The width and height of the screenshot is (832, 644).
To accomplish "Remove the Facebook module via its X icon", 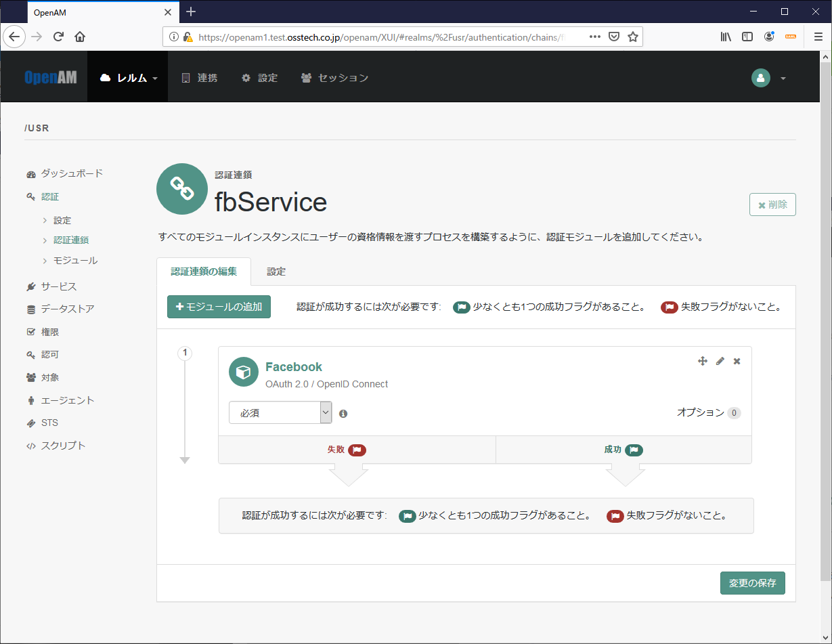I will pyautogui.click(x=737, y=361).
